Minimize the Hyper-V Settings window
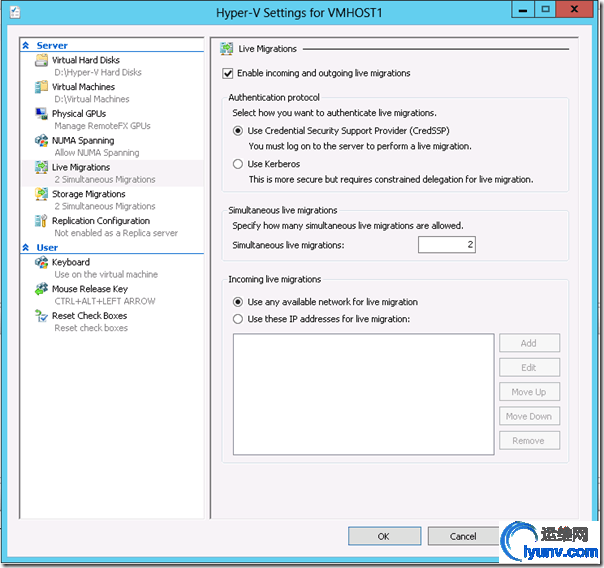The width and height of the screenshot is (604, 568). coord(523,10)
